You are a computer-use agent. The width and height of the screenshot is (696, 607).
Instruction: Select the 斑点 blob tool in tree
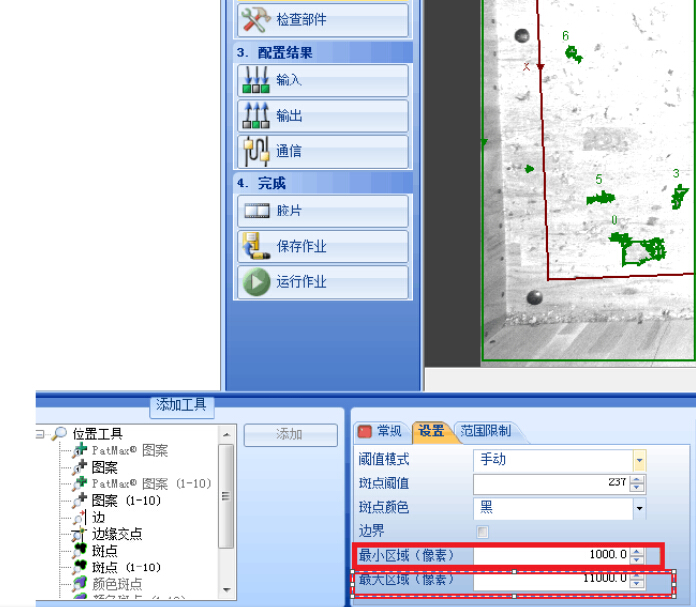tap(104, 550)
